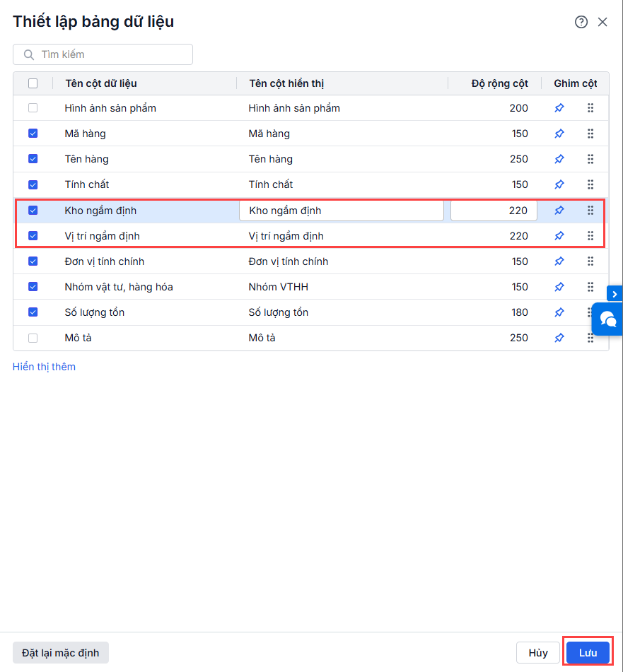The image size is (623, 672).
Task: Click drag handle of Tính chất row
Action: 590,184
